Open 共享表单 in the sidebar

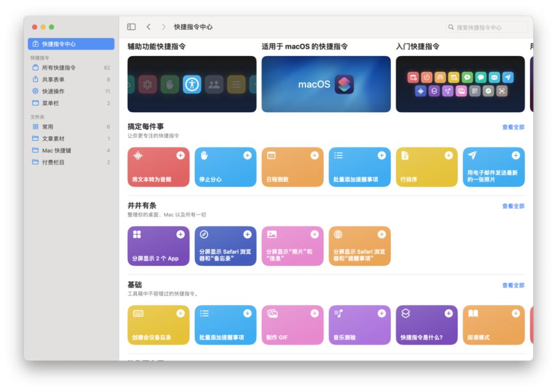pos(71,79)
